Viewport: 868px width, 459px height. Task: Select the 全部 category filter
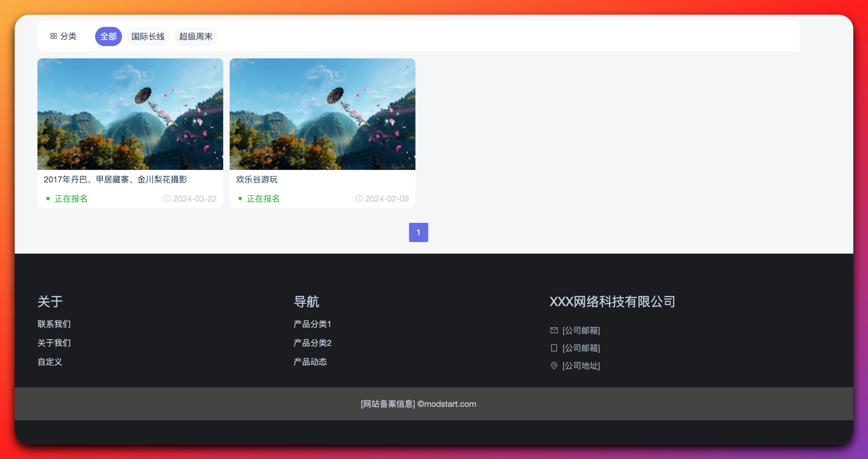point(108,37)
